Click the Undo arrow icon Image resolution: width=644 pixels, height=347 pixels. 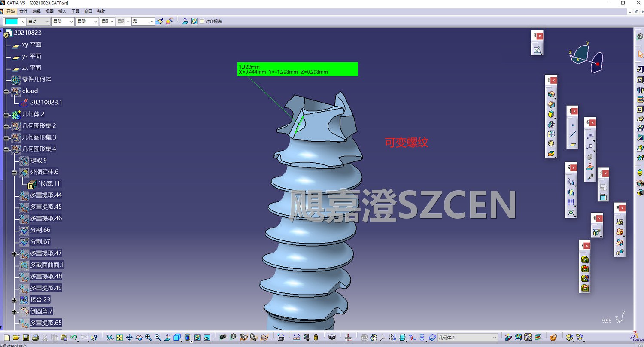73,338
